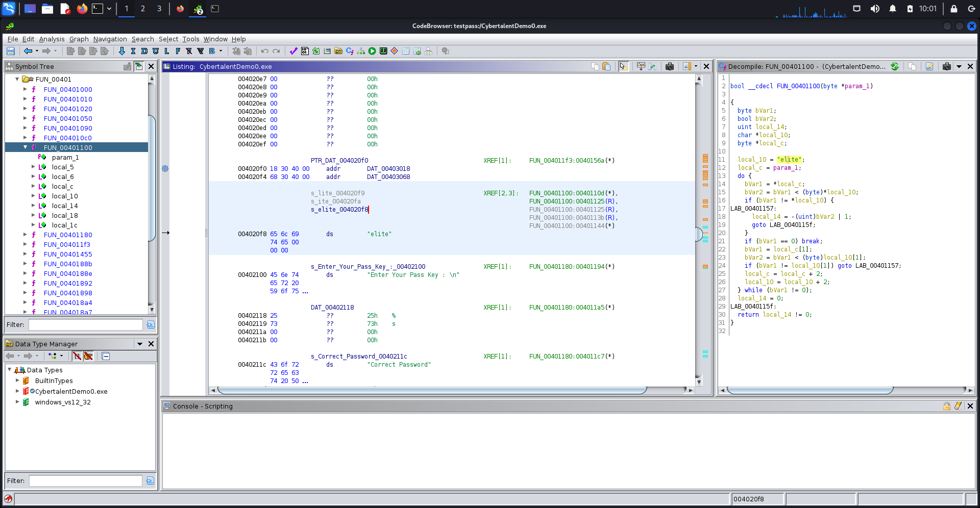Screen dimensions: 980x508
Task: Go forward using the right navigation arrow
Action: tap(46, 51)
